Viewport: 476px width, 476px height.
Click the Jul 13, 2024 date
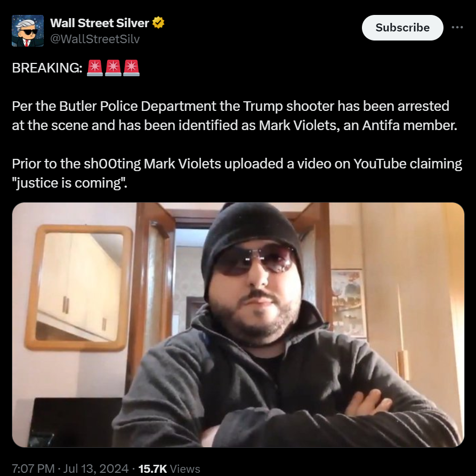coord(96,469)
